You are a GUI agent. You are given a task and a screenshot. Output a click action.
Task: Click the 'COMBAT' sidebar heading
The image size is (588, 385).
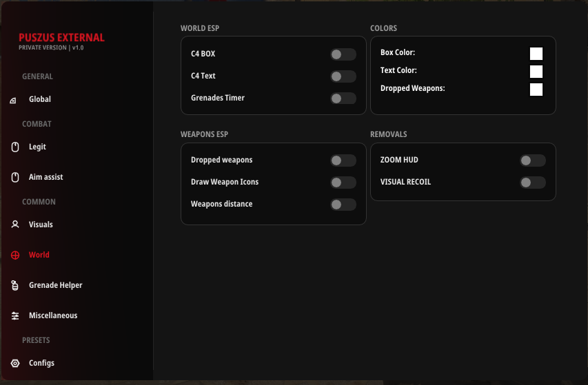tap(37, 124)
